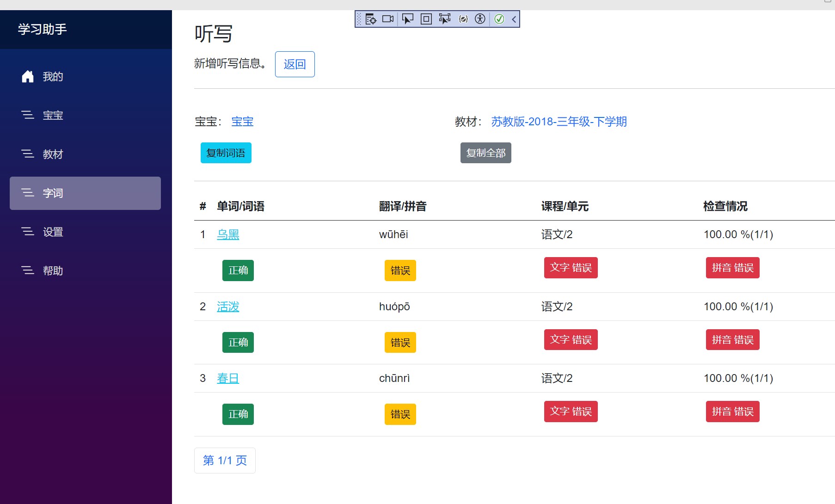
Task: Click 文字 错误 for 活泼
Action: coord(571,340)
